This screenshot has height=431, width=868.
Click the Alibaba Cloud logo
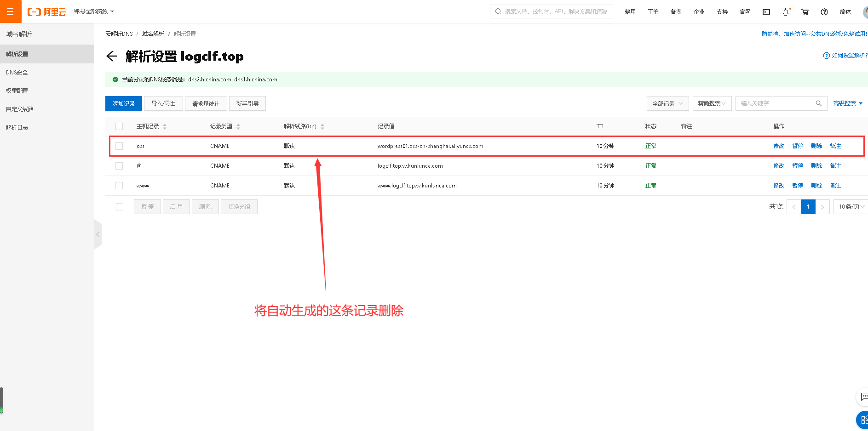pos(47,12)
